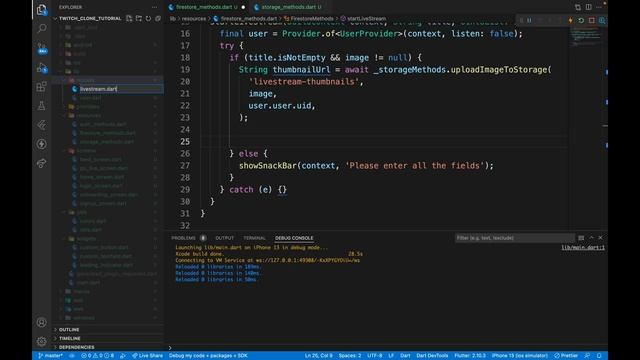640x360 pixels.
Task: Open the Terminal panel tab
Action: pos(254,238)
